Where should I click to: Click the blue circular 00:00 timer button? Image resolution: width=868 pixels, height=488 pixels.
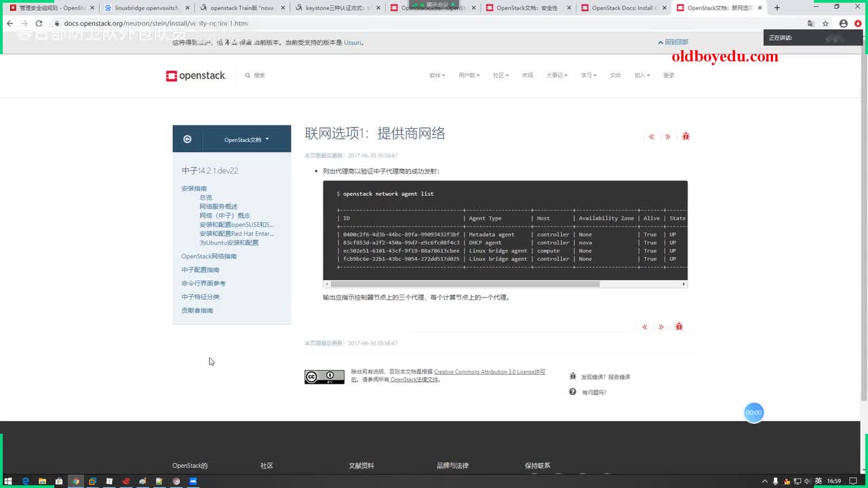pos(754,412)
